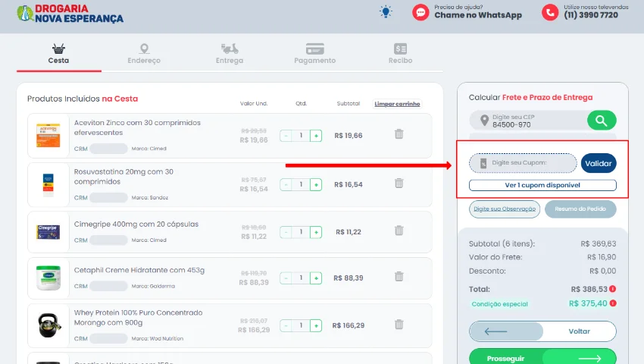Increase Whey Protein quantity
644x364 pixels.
click(x=316, y=326)
